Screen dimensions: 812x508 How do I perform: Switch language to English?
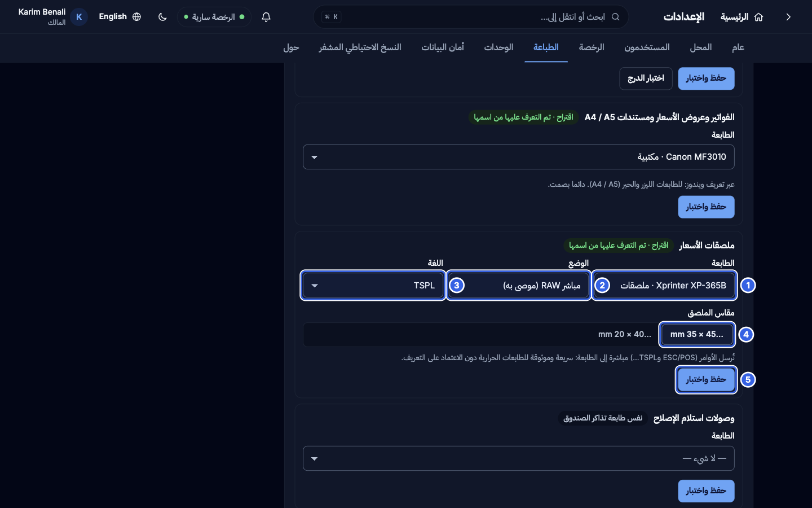[120, 17]
